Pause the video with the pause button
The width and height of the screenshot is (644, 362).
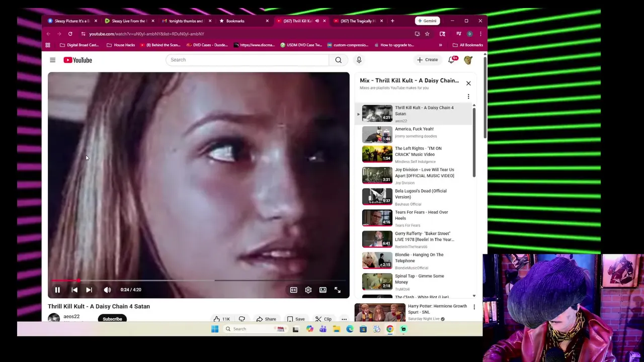[57, 290]
